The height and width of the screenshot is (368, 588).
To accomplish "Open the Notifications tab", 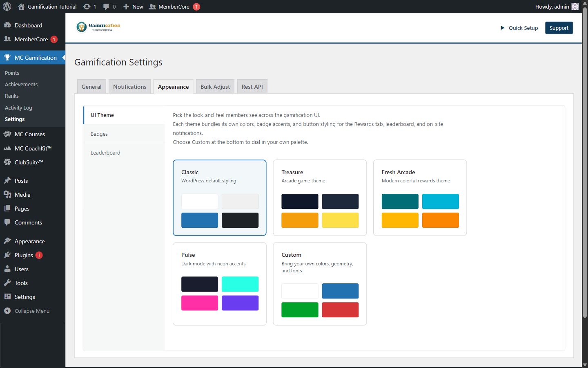I will (130, 87).
